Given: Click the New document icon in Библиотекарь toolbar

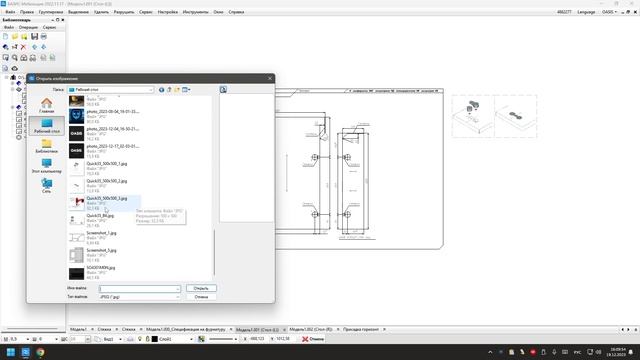Looking at the screenshot, I should point(5,37).
